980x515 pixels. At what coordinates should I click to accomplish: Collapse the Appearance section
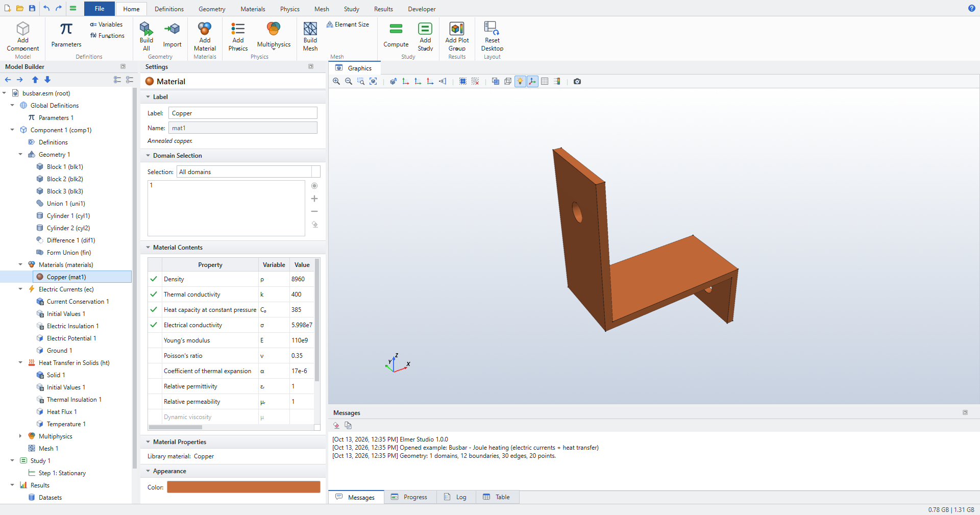148,471
